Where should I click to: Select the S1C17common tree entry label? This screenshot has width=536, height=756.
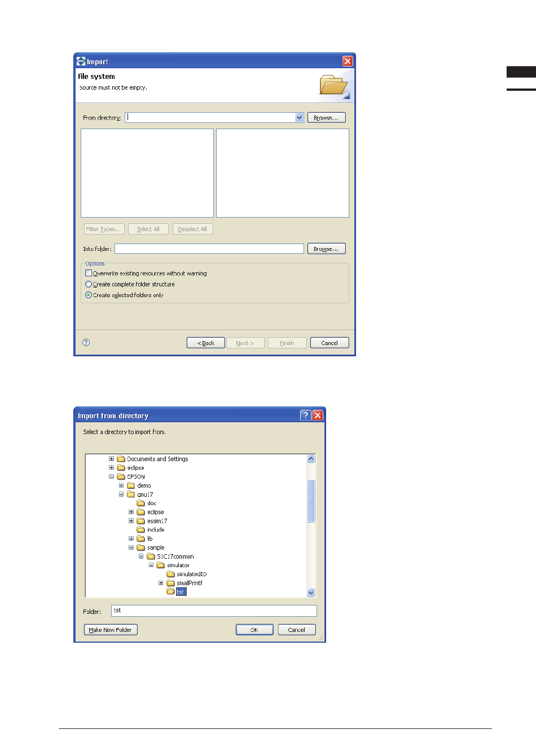[x=175, y=556]
